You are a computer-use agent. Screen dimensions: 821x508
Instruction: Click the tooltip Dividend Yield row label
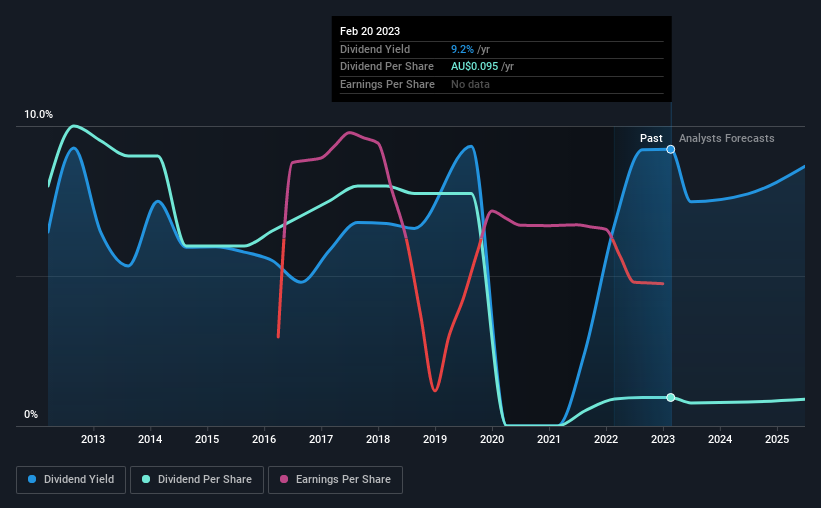[x=375, y=49]
